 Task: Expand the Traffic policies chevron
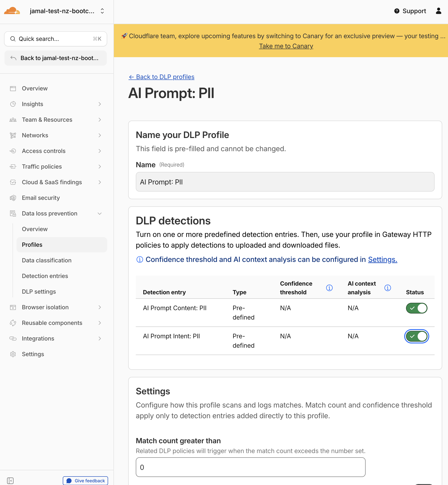(100, 167)
